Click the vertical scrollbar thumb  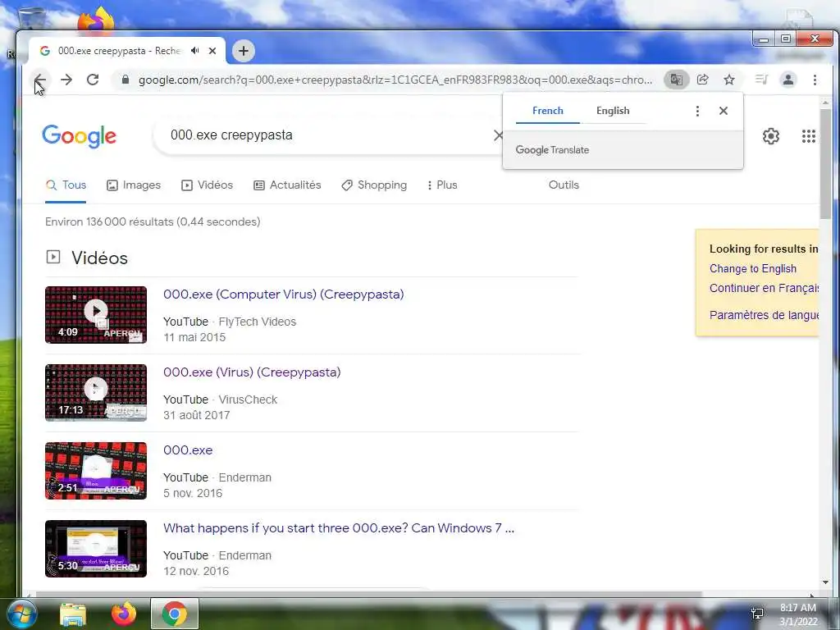[825, 163]
